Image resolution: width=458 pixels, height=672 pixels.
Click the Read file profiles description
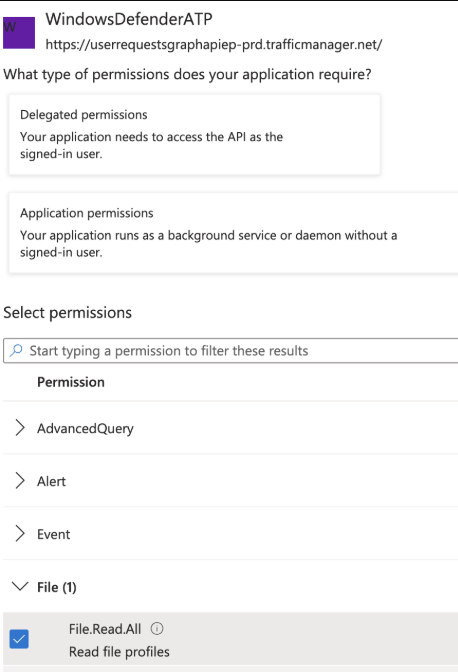pos(119,652)
